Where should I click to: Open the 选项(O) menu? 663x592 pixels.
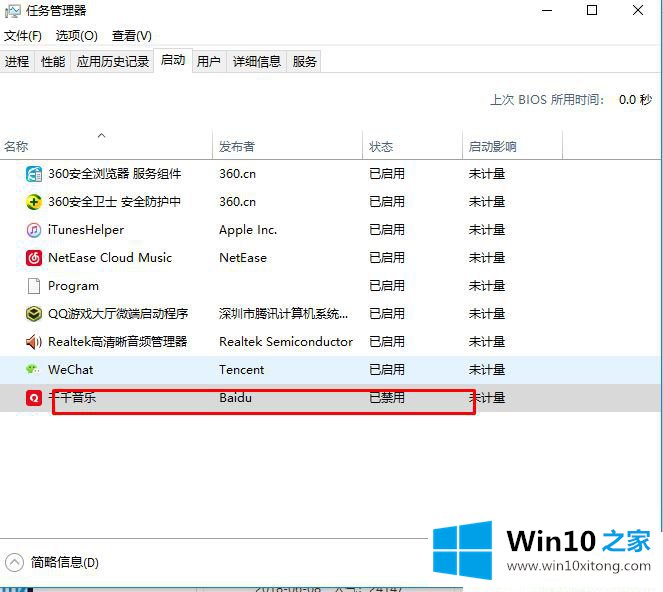(77, 36)
